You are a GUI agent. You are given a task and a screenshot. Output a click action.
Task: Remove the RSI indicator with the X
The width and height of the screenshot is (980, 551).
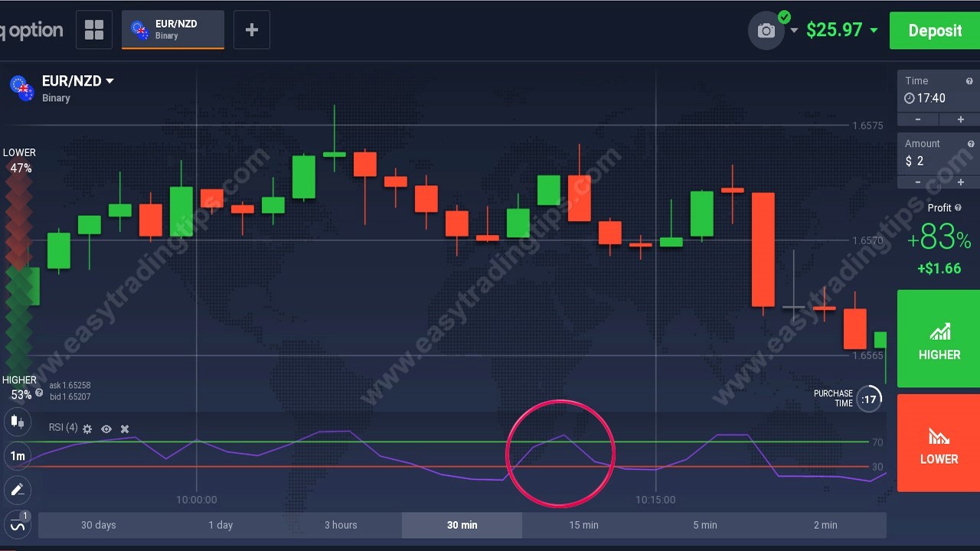click(x=125, y=429)
